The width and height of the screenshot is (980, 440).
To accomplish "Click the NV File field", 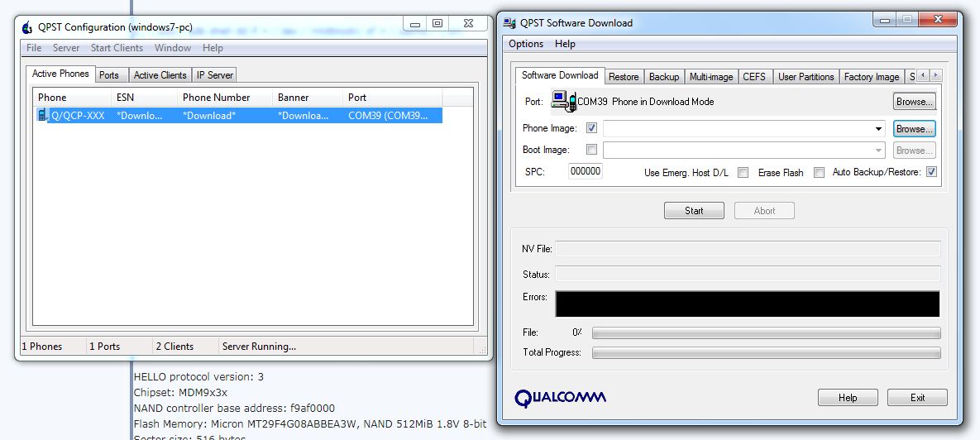I will (748, 249).
